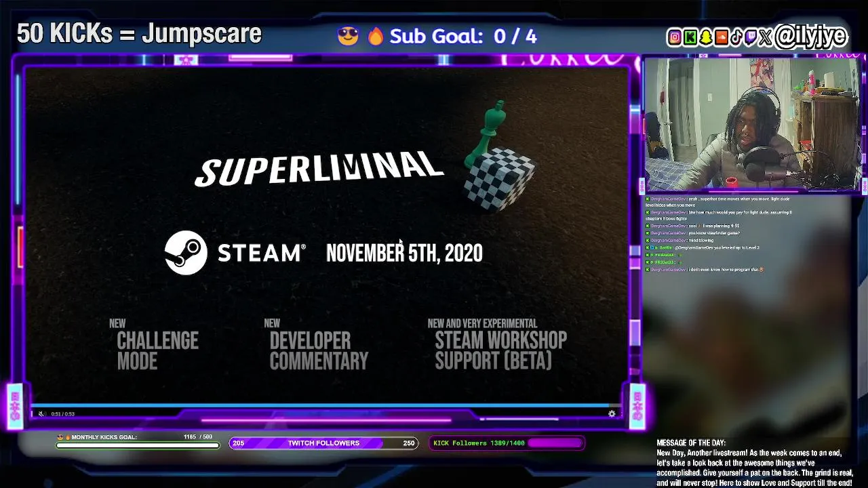Image resolution: width=868 pixels, height=488 pixels.
Task: Click the yellow Snapchat ghost icon
Action: [x=705, y=38]
